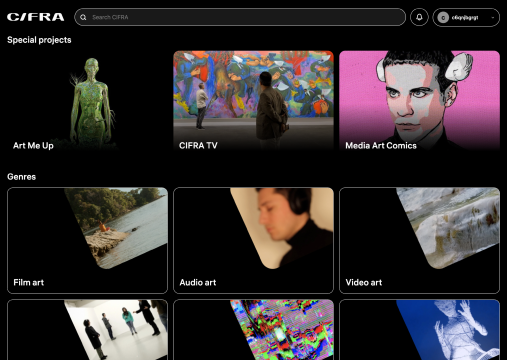Click the user avatar circle
The height and width of the screenshot is (360, 507).
coord(443,17)
